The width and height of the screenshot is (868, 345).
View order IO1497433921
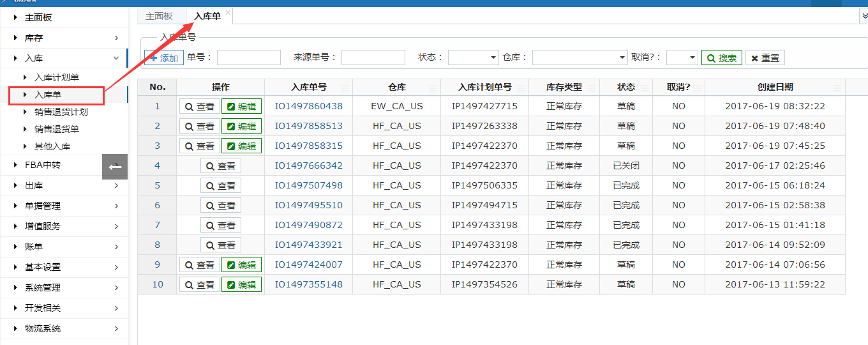(x=221, y=245)
